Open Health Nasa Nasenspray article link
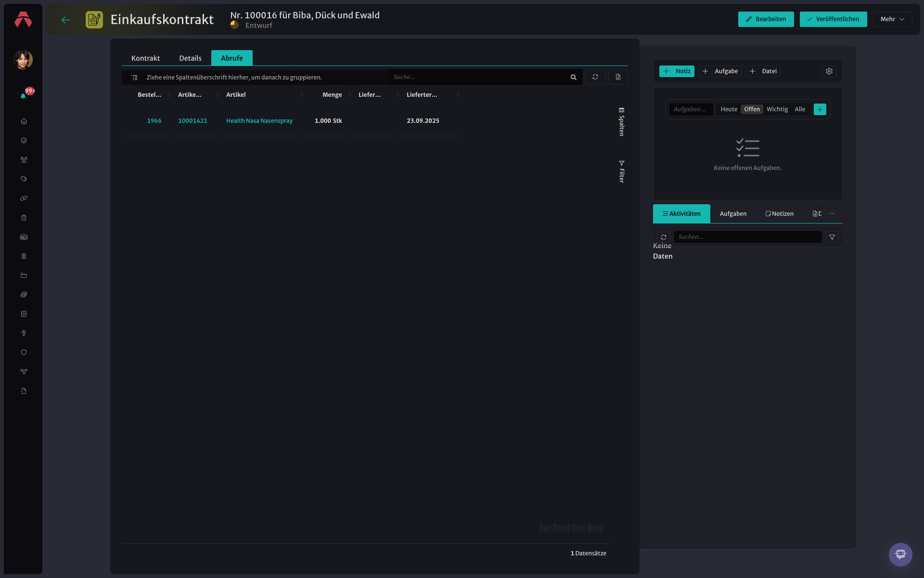The height and width of the screenshot is (578, 924). point(259,121)
